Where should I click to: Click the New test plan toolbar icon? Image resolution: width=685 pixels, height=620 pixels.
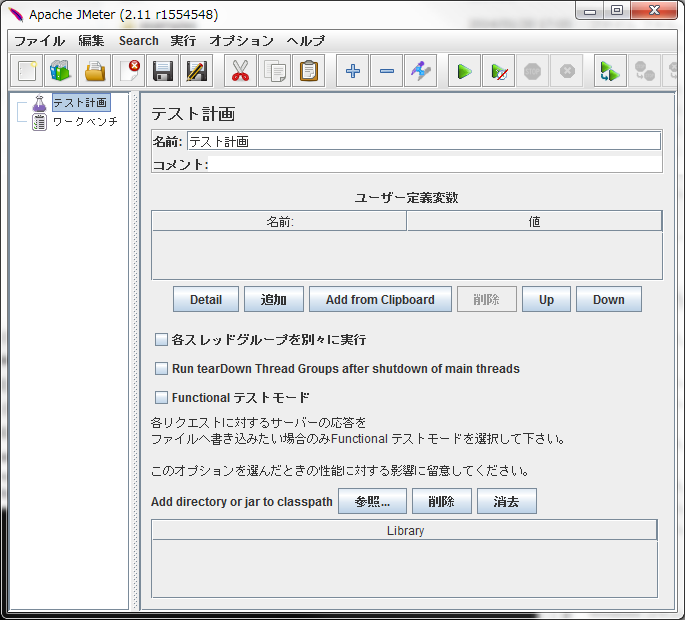[27, 71]
